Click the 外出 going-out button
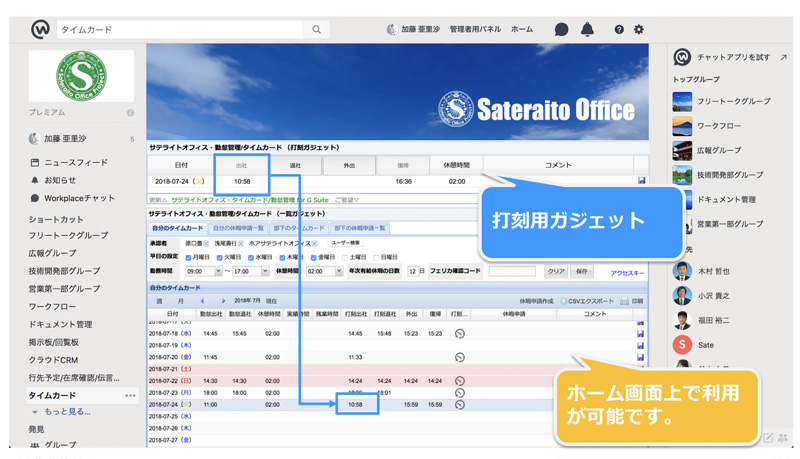 click(349, 165)
